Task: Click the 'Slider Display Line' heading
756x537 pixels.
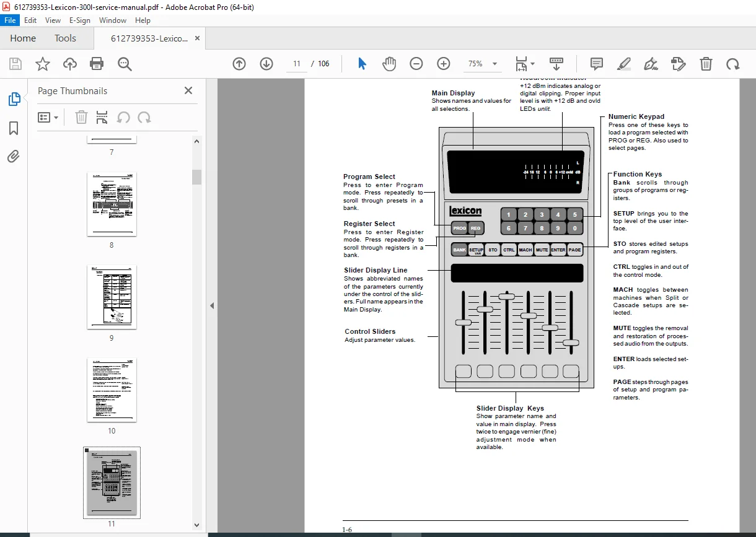Action: pos(376,270)
